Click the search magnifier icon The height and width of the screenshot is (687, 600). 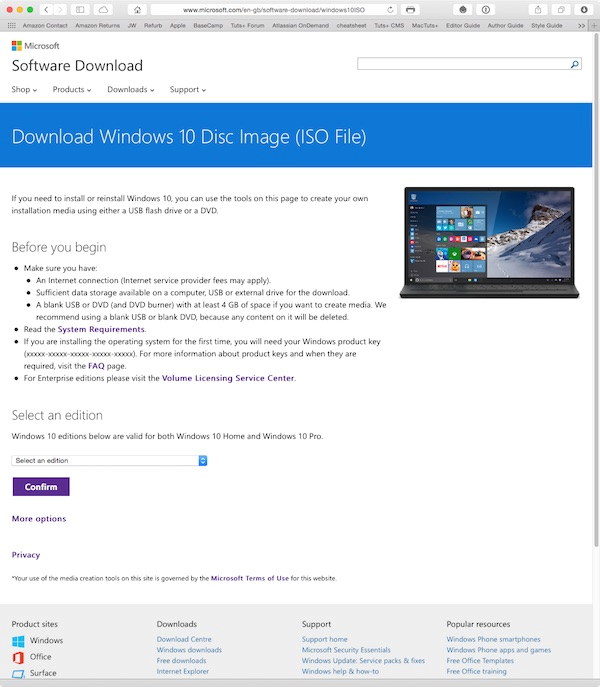tap(575, 64)
